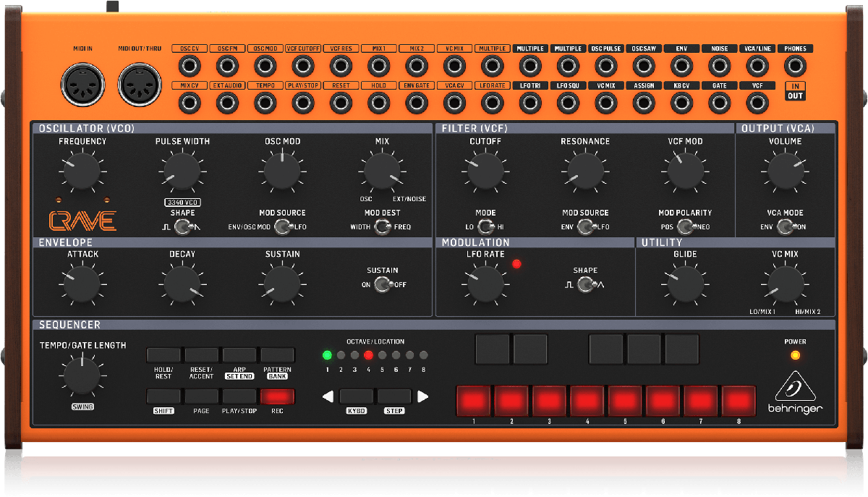The image size is (868, 497).
Task: Toggle the VCF MODE LO/HI switch
Action: tap(485, 228)
